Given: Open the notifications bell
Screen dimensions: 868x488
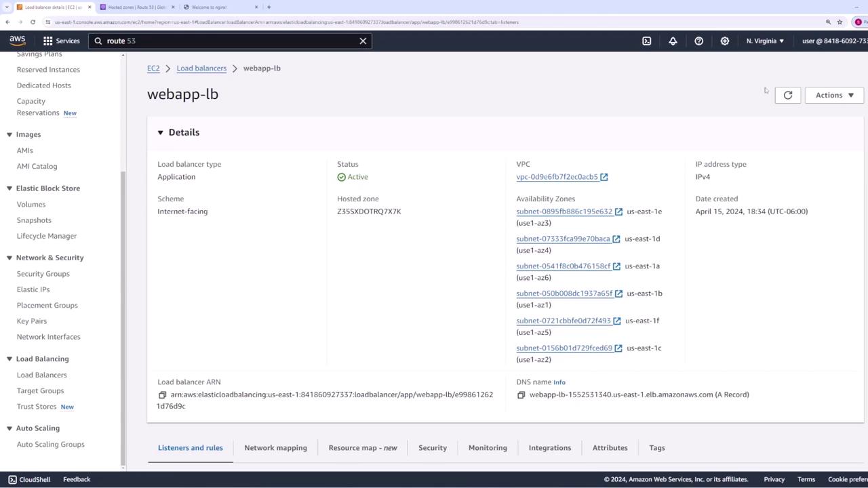Looking at the screenshot, I should point(673,41).
